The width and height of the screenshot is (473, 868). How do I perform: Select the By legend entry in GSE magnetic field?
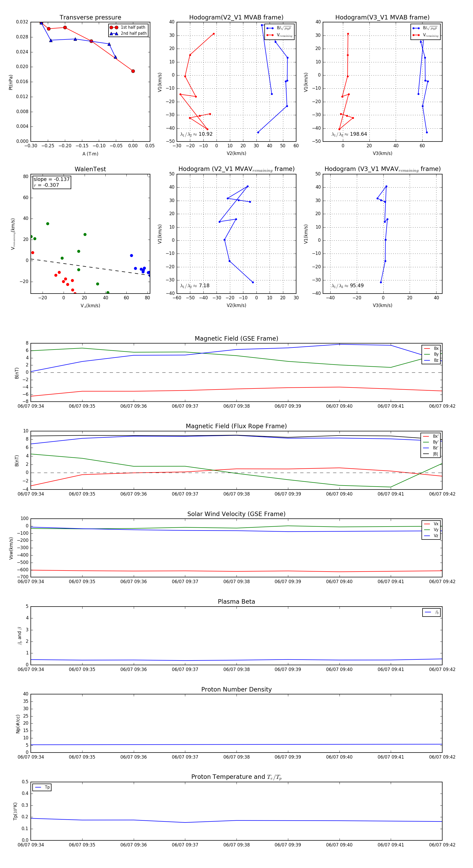tap(431, 354)
